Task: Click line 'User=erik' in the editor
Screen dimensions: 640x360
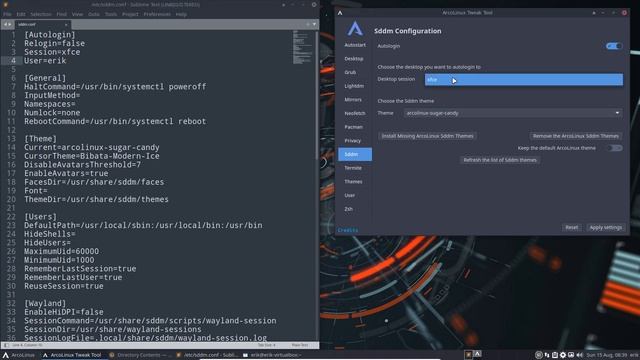Action: [45, 61]
